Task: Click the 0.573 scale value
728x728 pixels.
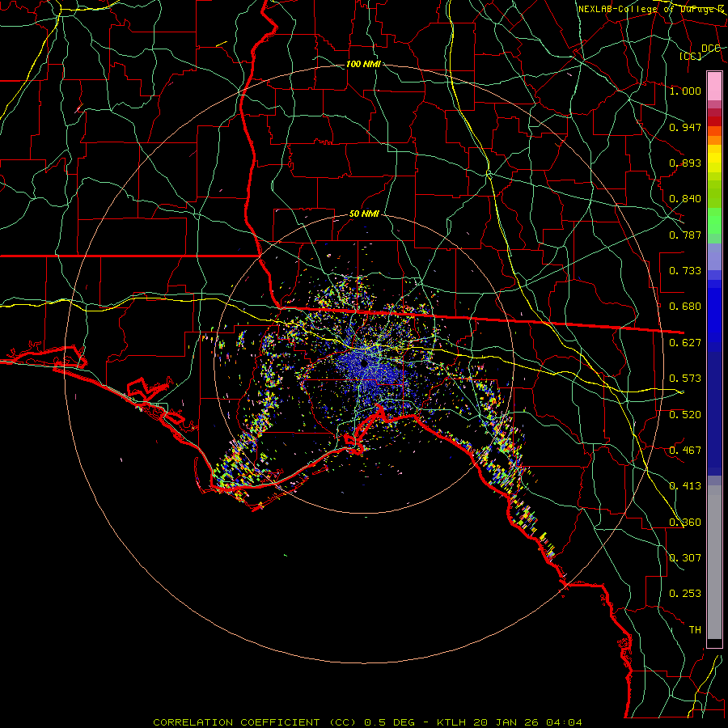Action: tap(685, 379)
